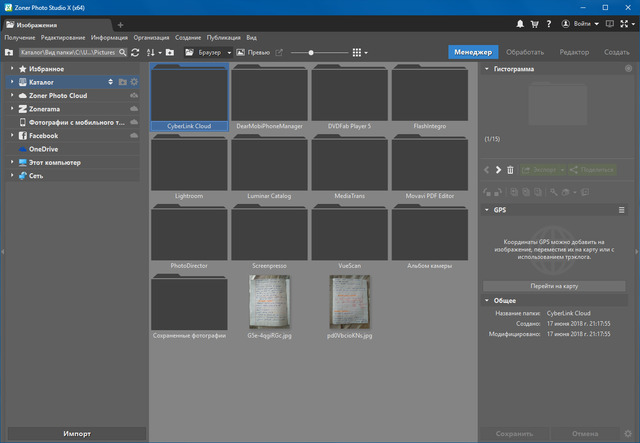Expand the Избранное tree node
This screenshot has height=443, width=640.
[x=11, y=69]
